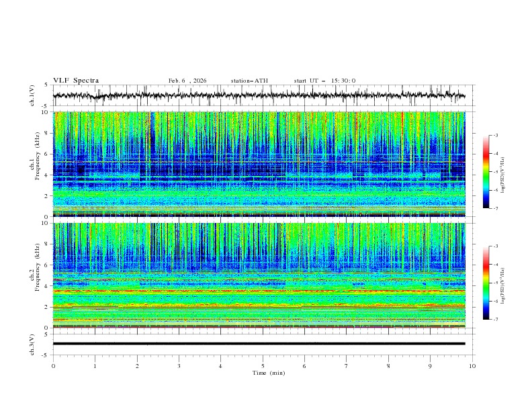Click the ch.1 voltage waveform trace

coord(259,95)
